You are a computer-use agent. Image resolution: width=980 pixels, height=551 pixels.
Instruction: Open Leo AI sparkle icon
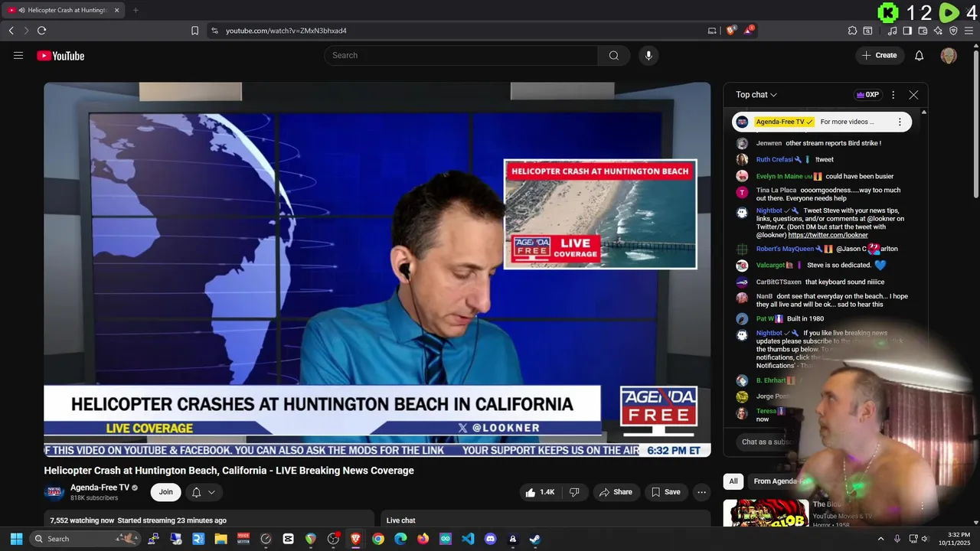click(938, 31)
